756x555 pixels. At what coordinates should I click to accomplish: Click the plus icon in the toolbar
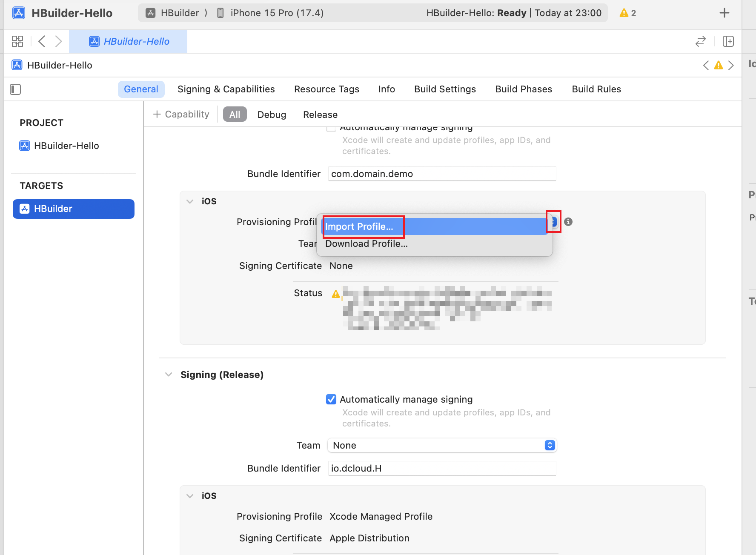[724, 13]
